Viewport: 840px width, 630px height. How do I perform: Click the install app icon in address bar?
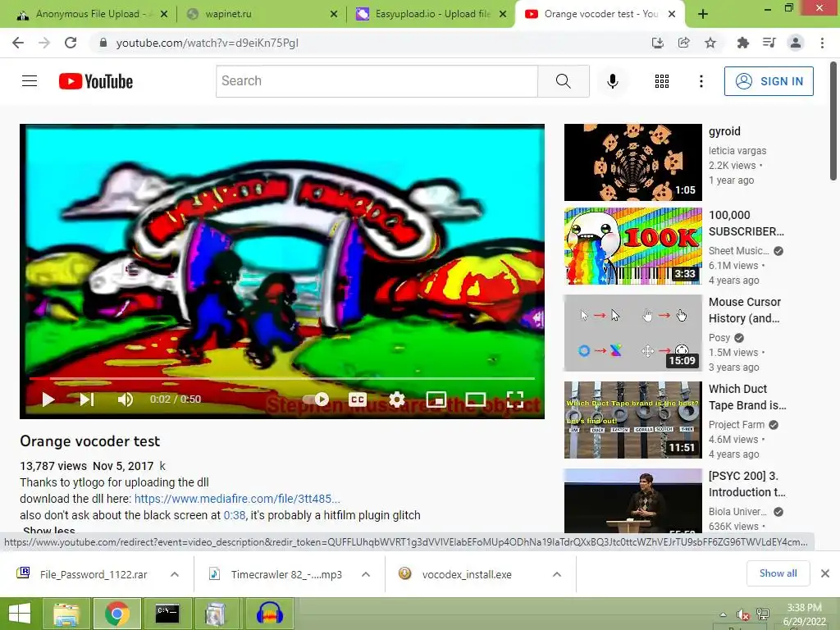point(657,43)
